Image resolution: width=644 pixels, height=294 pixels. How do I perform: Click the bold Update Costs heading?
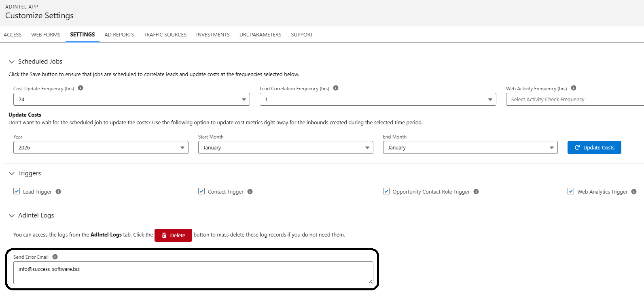click(x=25, y=115)
